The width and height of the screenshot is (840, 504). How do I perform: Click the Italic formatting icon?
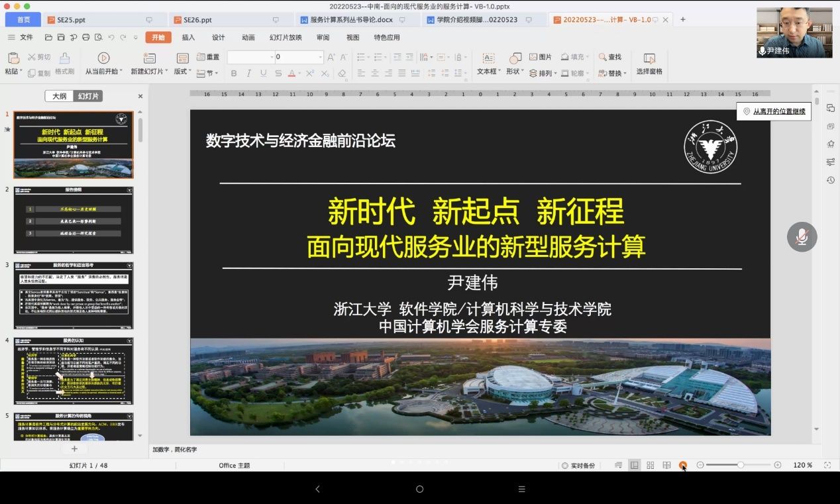248,74
